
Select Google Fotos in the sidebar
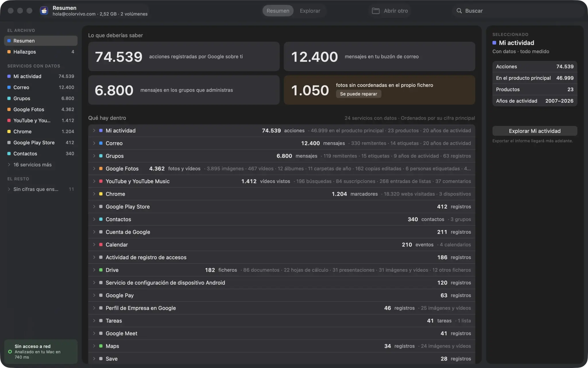(x=41, y=109)
